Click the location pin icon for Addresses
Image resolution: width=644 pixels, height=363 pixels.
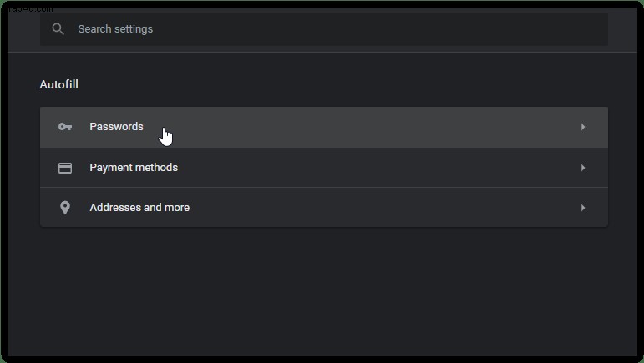point(65,208)
